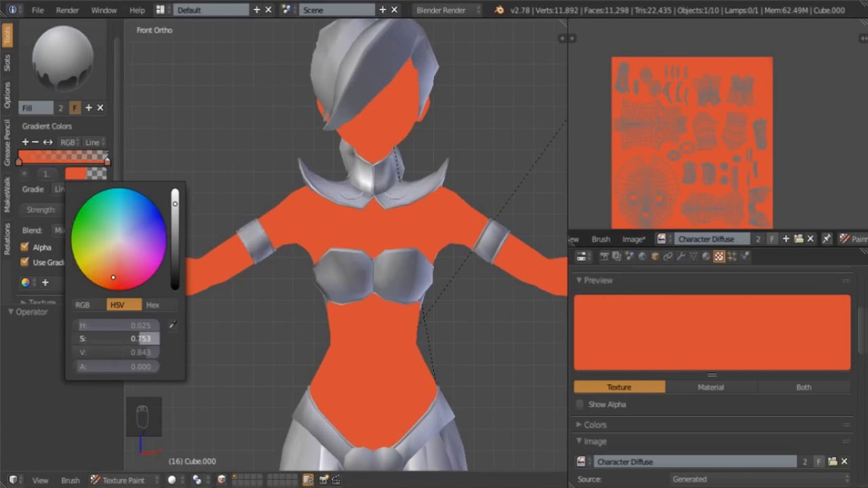
Task: Add new gradient color stop with plus
Action: (x=25, y=142)
